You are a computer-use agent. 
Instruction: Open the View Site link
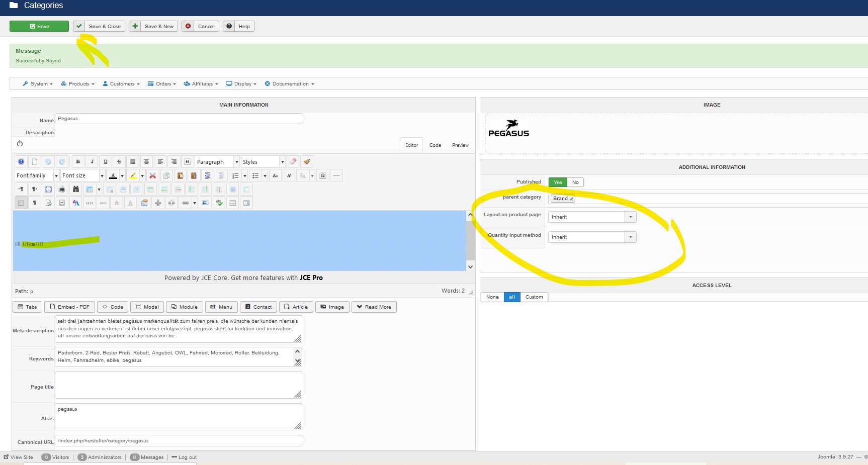pos(19,457)
